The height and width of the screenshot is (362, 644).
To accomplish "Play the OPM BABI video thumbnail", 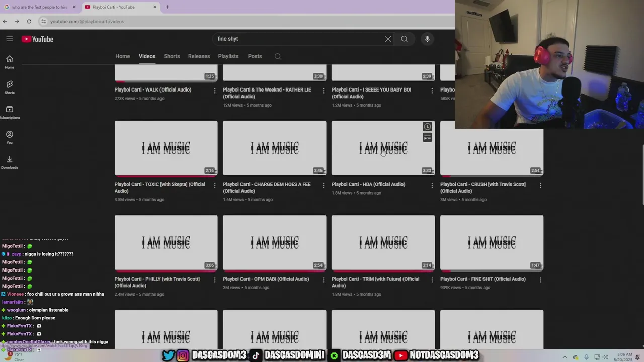I will click(275, 243).
